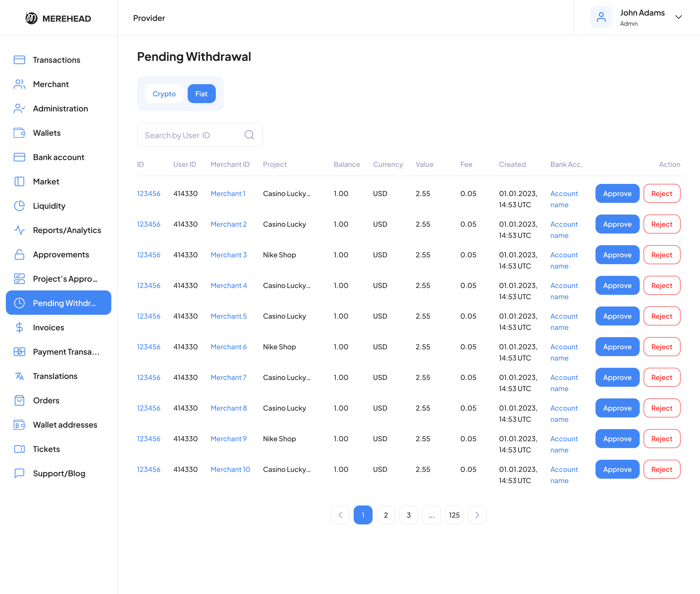Open Wallet addresses in the sidebar

pyautogui.click(x=65, y=425)
